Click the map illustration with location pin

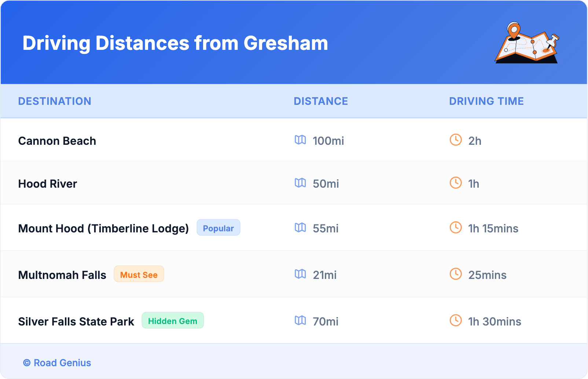pyautogui.click(x=527, y=43)
